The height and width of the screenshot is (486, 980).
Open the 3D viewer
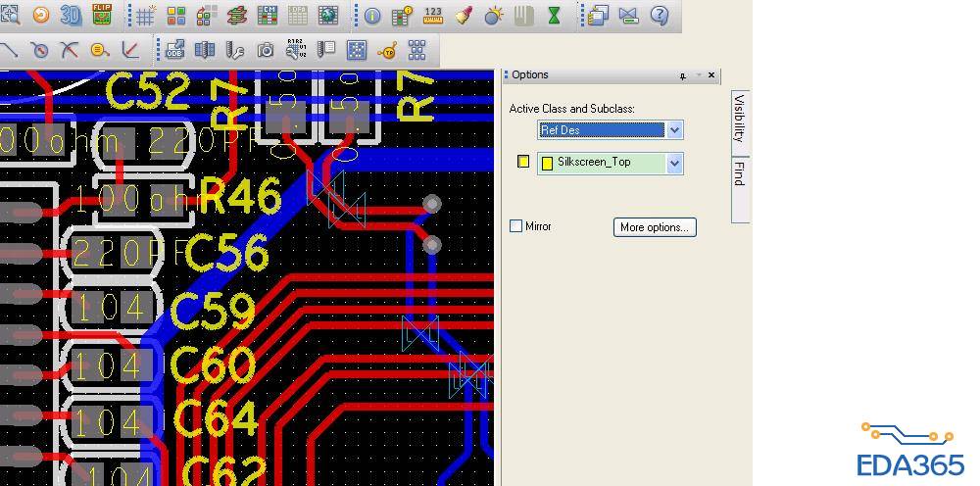[71, 15]
